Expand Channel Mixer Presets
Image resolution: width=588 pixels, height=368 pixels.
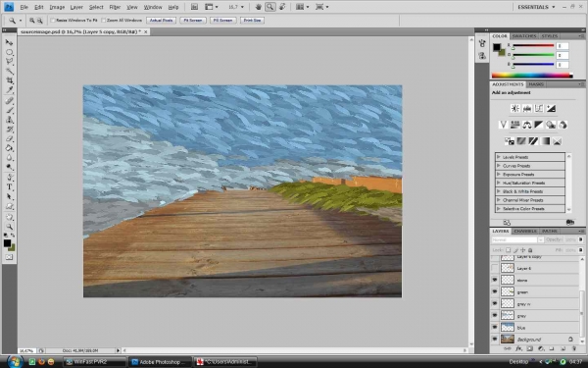click(x=499, y=200)
